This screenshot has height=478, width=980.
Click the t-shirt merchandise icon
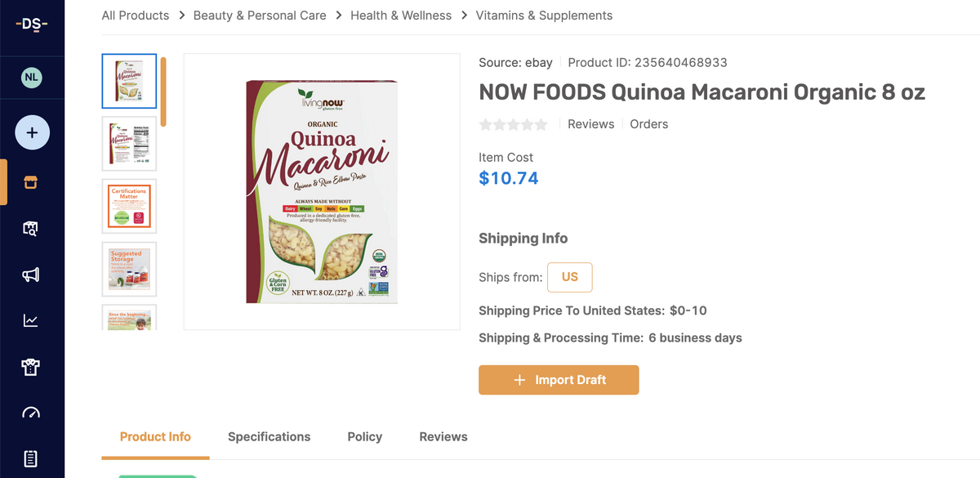click(31, 367)
